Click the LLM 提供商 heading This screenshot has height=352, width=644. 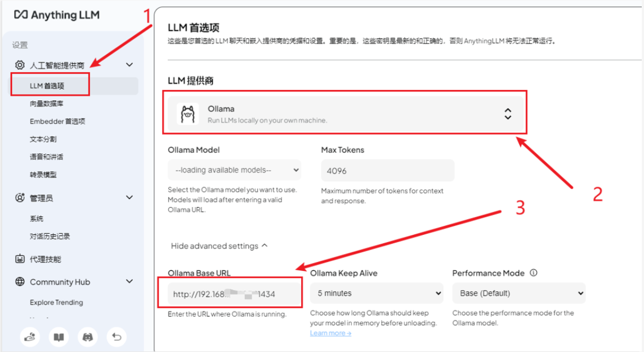click(191, 81)
